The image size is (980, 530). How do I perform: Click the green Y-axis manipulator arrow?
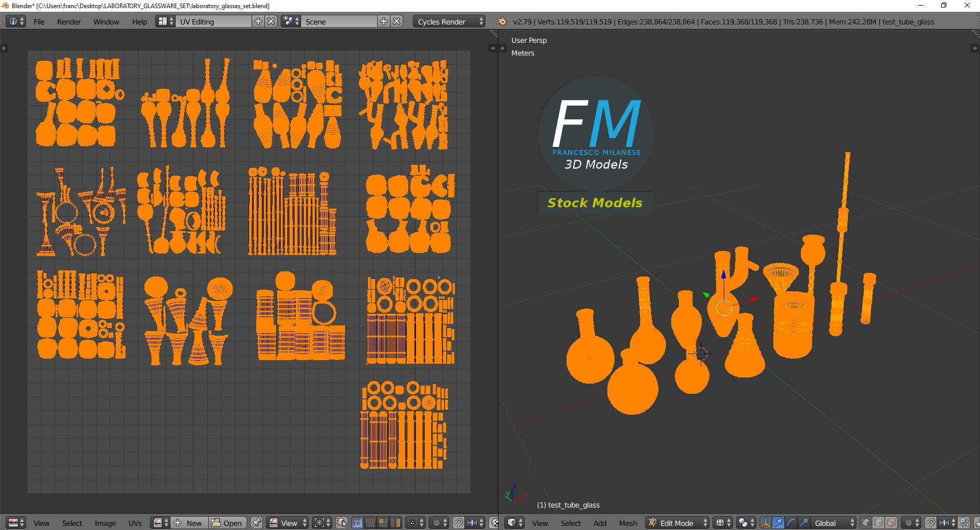[x=706, y=294]
